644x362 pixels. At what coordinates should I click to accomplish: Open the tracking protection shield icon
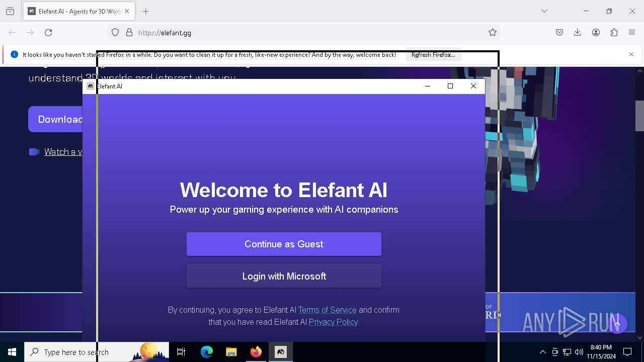(x=115, y=33)
